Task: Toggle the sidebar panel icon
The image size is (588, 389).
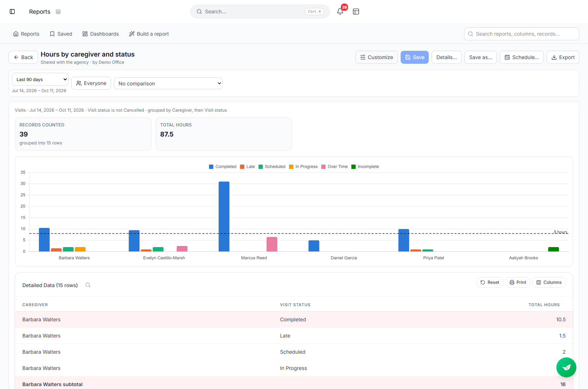Action: tap(12, 12)
